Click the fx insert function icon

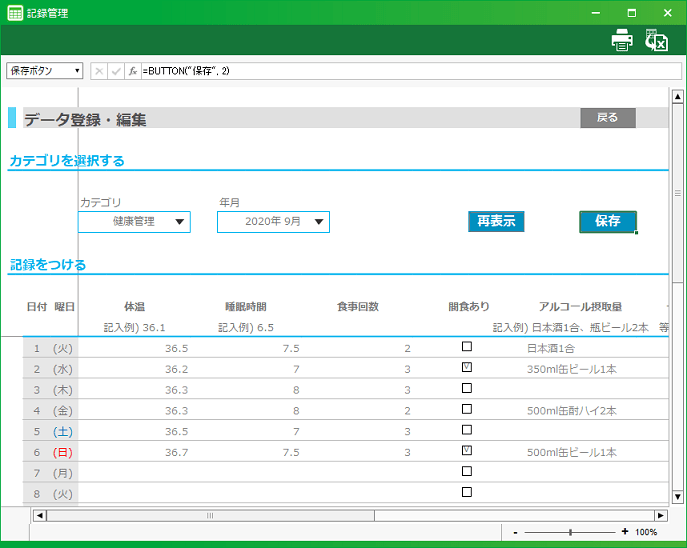click(133, 71)
